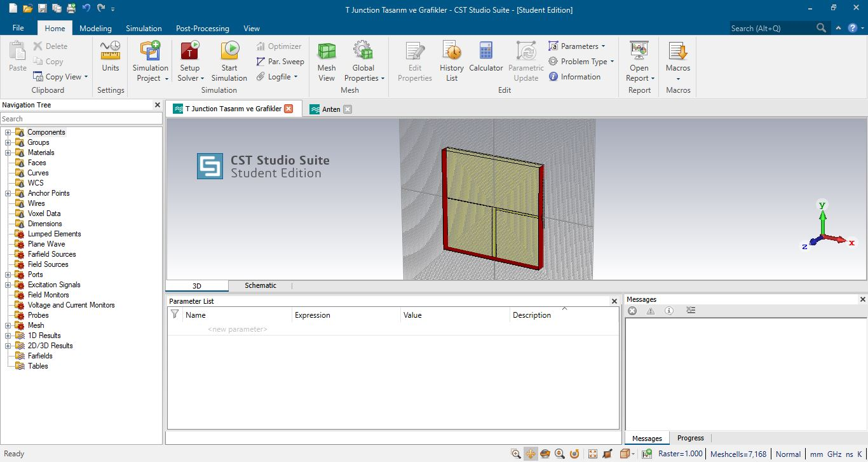The width and height of the screenshot is (868, 462).
Task: Open the Units settings
Action: click(111, 57)
